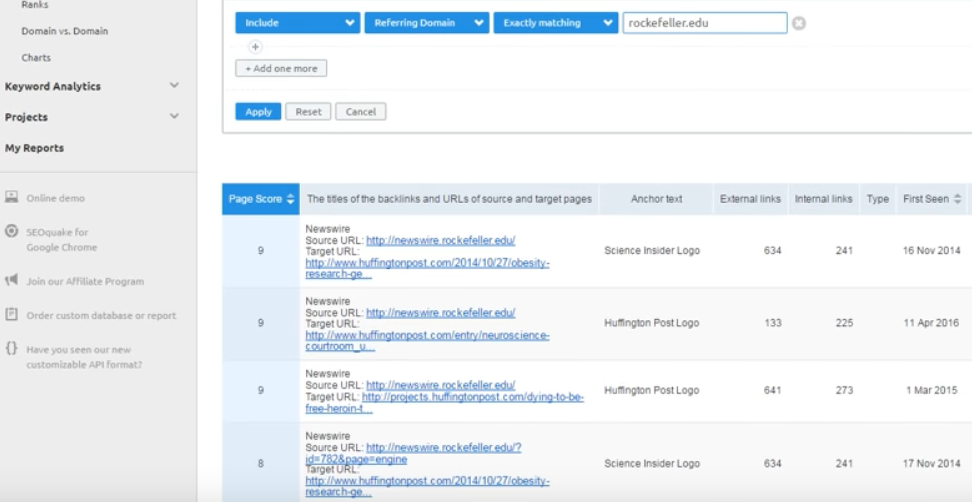Image resolution: width=972 pixels, height=502 pixels.
Task: Open the neuroscience-courtroom Target URL link
Action: (427, 341)
